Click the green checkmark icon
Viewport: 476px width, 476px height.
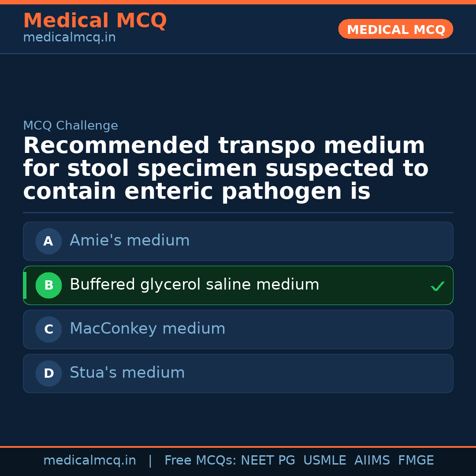coord(437,286)
